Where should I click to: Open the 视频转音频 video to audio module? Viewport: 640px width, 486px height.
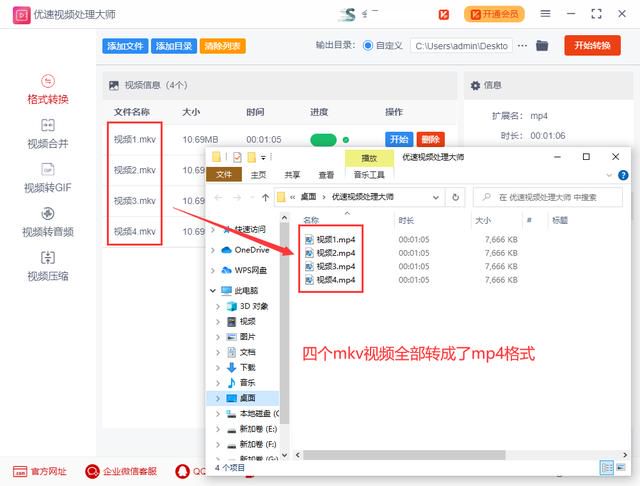(x=48, y=222)
